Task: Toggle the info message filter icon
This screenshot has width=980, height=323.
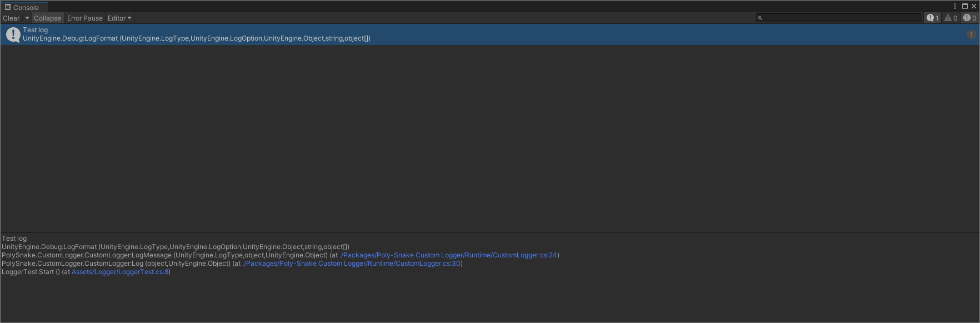Action: pos(932,18)
